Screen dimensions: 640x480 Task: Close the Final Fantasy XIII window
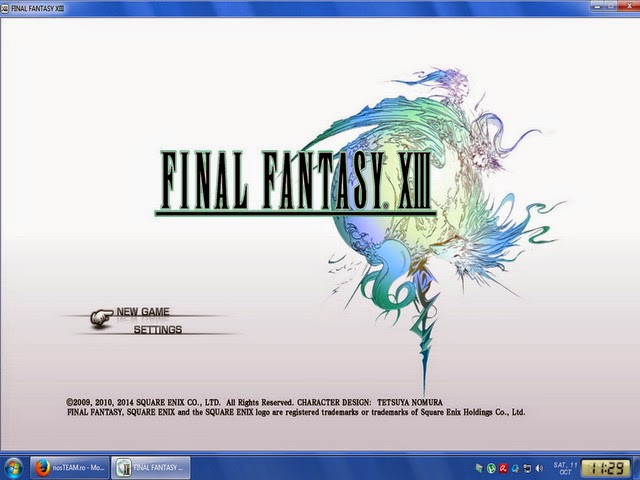[x=629, y=5]
